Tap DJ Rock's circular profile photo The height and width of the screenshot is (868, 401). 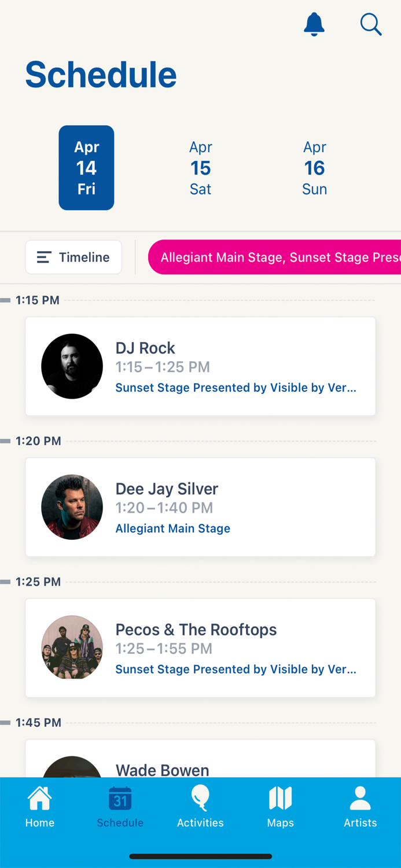[72, 366]
